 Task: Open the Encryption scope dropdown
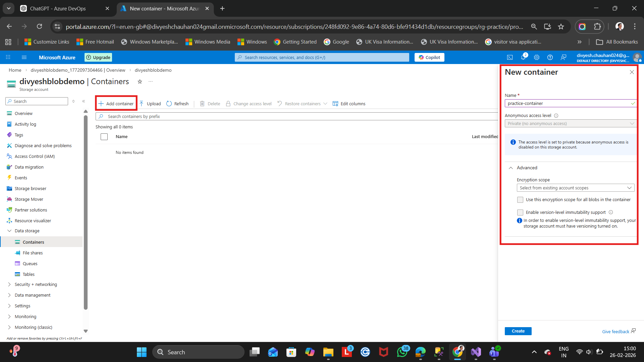point(575,188)
